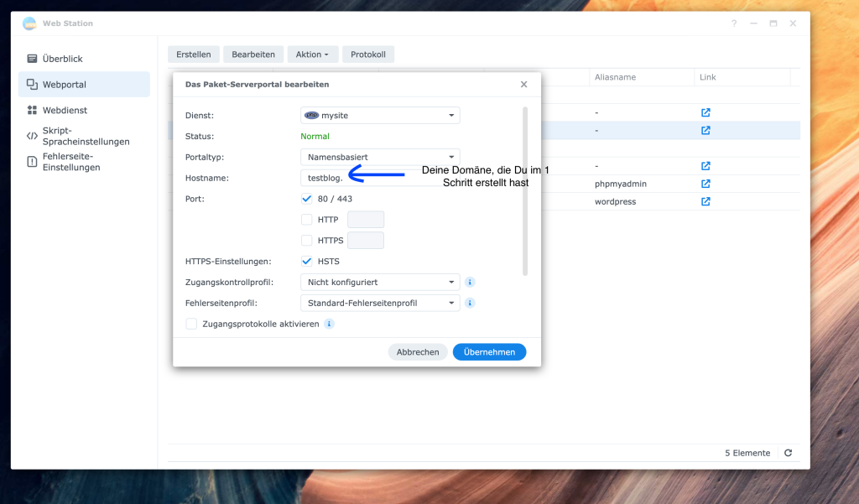Open the Portaltyp dropdown

coord(380,157)
